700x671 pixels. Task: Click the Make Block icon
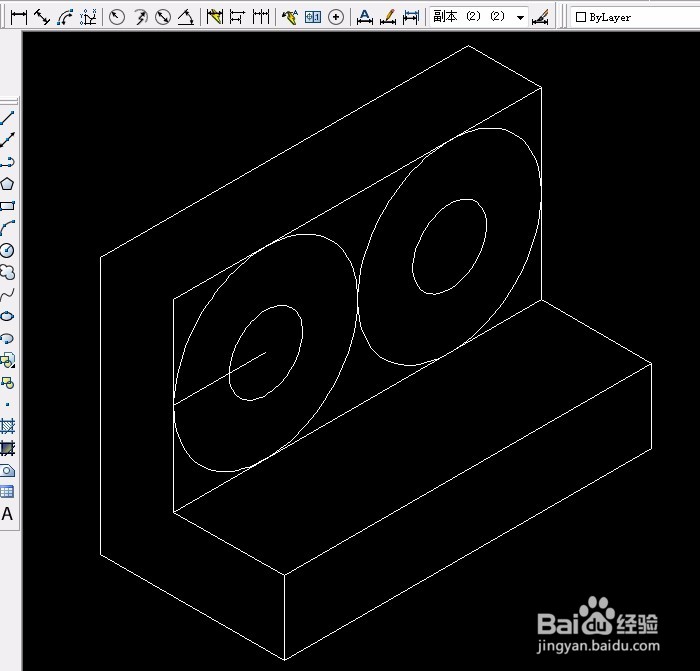pos(8,382)
